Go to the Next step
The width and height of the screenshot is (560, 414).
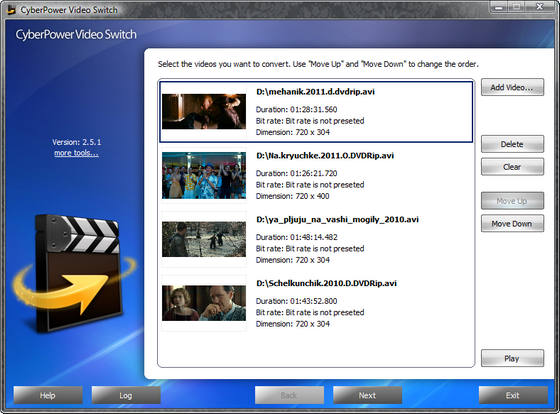(368, 395)
